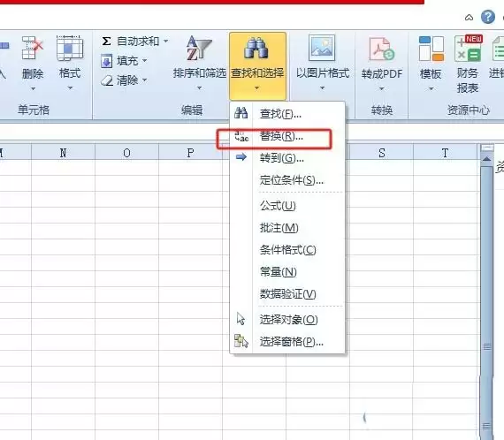Open Selection Pane (选择窗格) entry
504x440 pixels.
pyautogui.click(x=292, y=342)
